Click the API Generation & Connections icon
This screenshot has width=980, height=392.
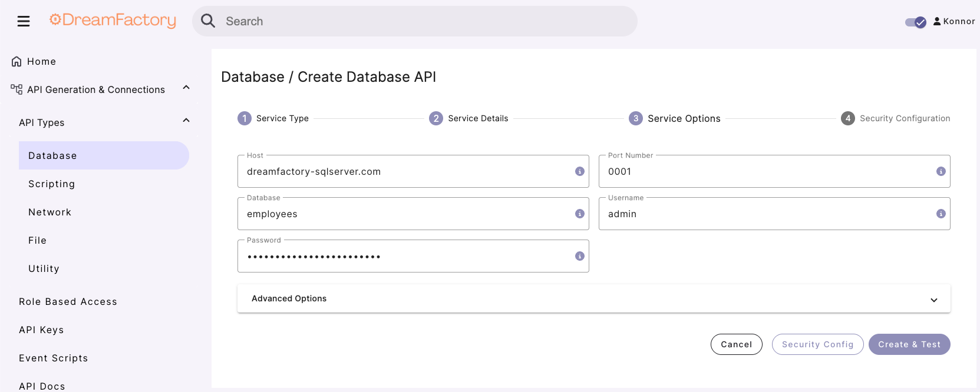coord(17,89)
